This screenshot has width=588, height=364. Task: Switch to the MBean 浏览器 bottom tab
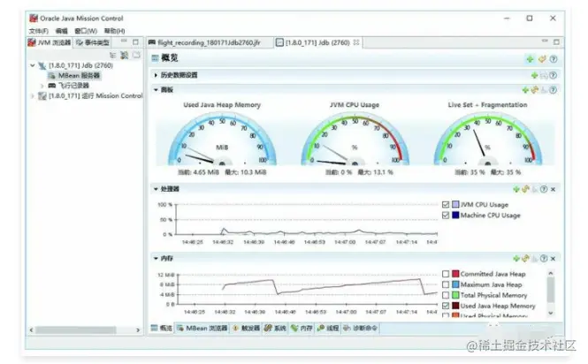coord(202,328)
